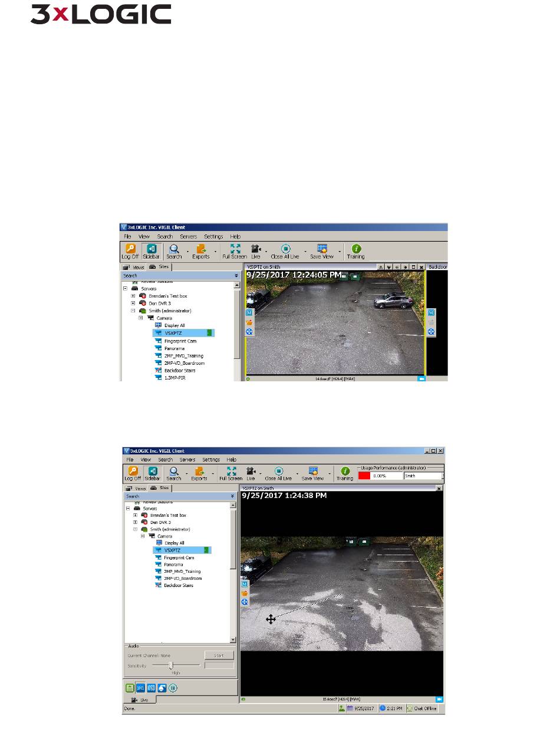
Task: Open Training from the lower window toolbar
Action: coord(345,474)
